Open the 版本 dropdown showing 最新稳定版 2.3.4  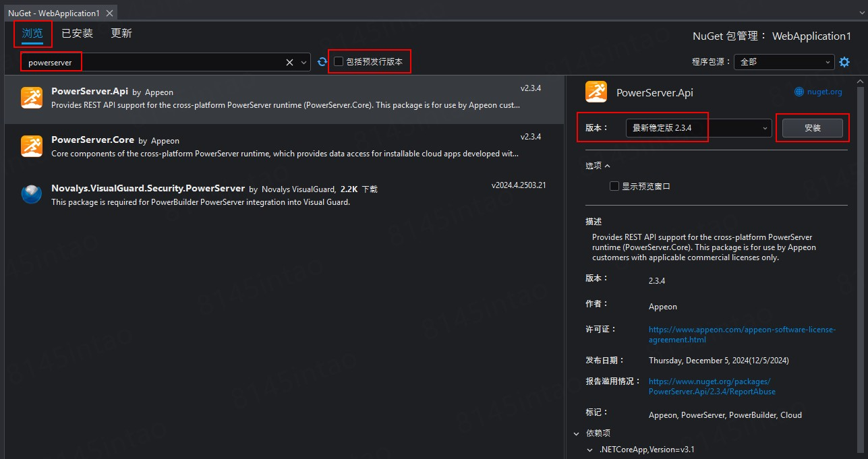pos(698,128)
